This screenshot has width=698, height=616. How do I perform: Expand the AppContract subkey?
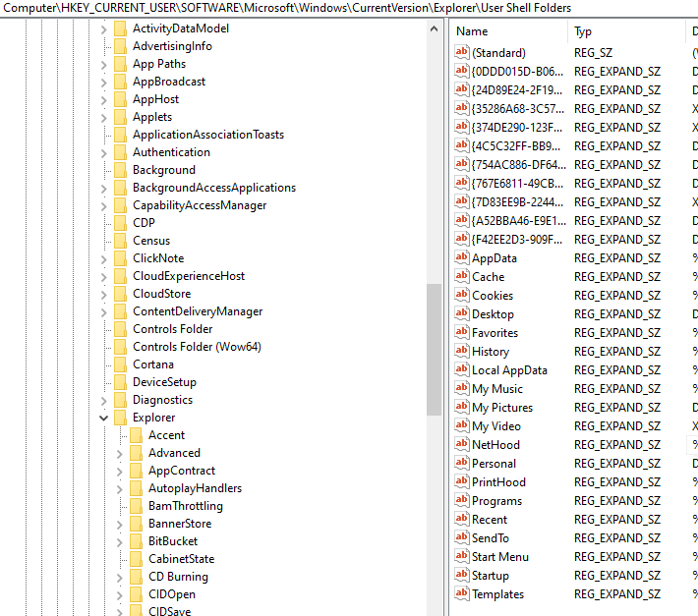pyautogui.click(x=120, y=472)
